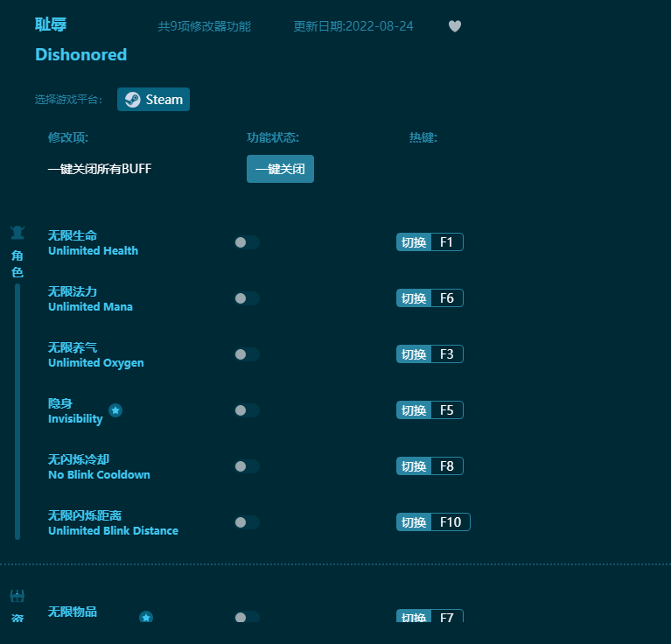Turn on Unlimited Oxygen toggle

coord(247,354)
